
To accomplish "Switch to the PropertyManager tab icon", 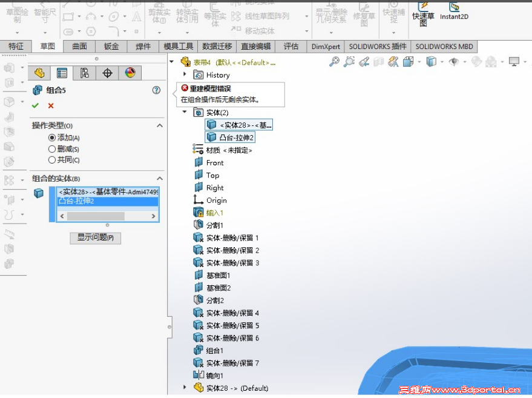I will coord(62,73).
